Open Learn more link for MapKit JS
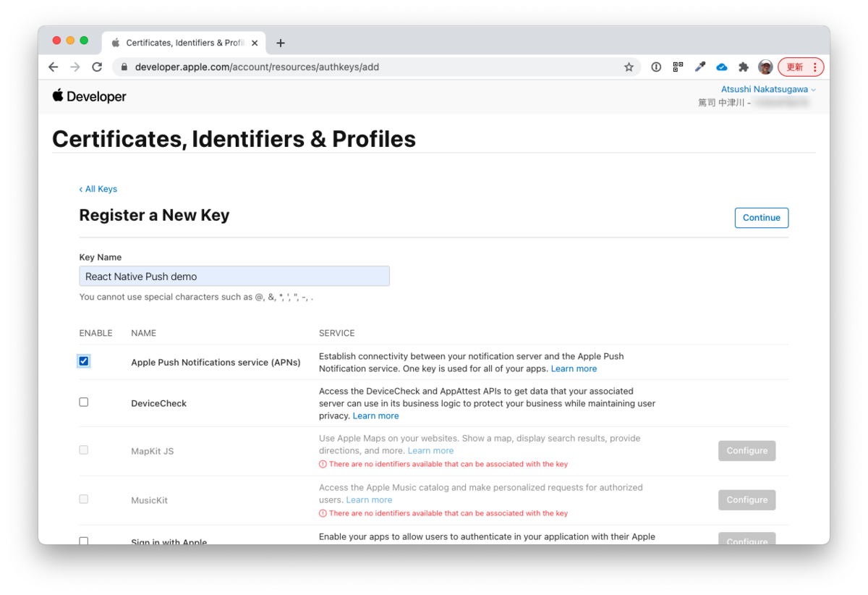This screenshot has height=595, width=868. point(430,450)
